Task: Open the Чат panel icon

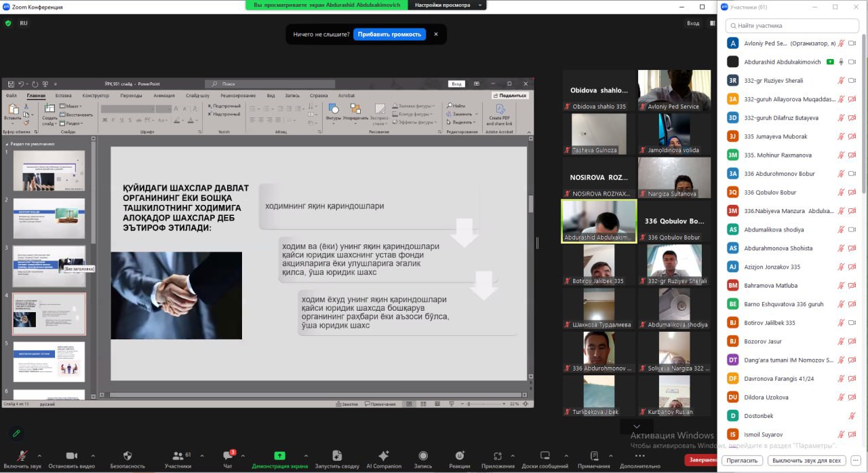Action: point(229,456)
